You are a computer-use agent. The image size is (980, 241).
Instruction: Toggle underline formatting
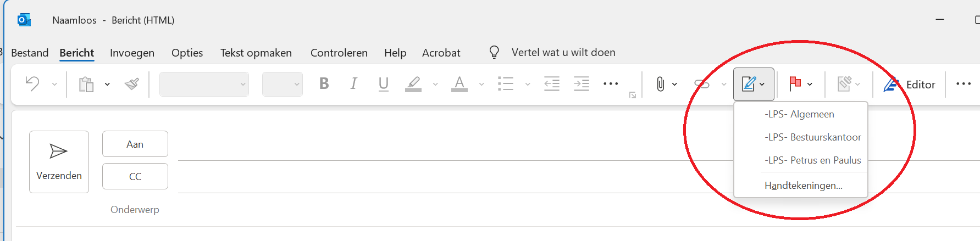point(383,84)
